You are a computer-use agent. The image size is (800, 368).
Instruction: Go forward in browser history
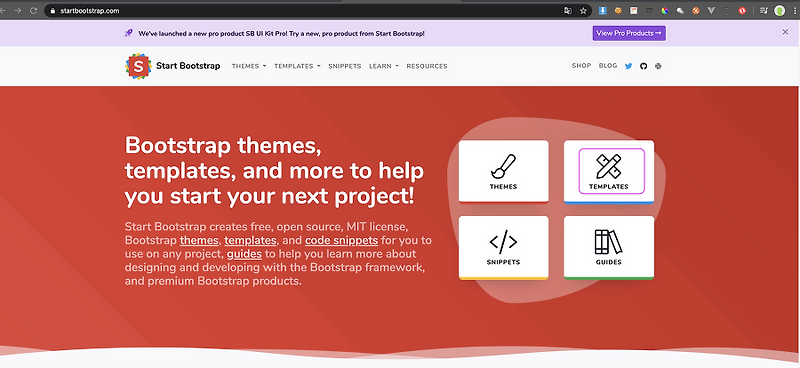point(18,10)
